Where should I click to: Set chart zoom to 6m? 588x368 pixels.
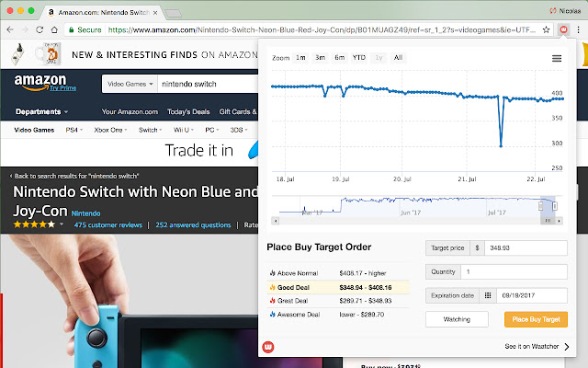(339, 57)
